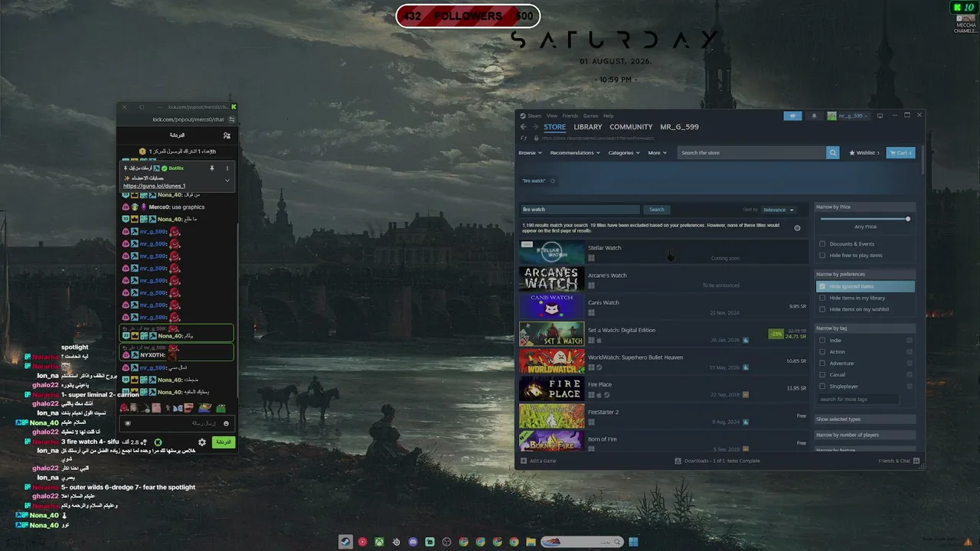Open Steam announcements megaphone button

pos(792,116)
